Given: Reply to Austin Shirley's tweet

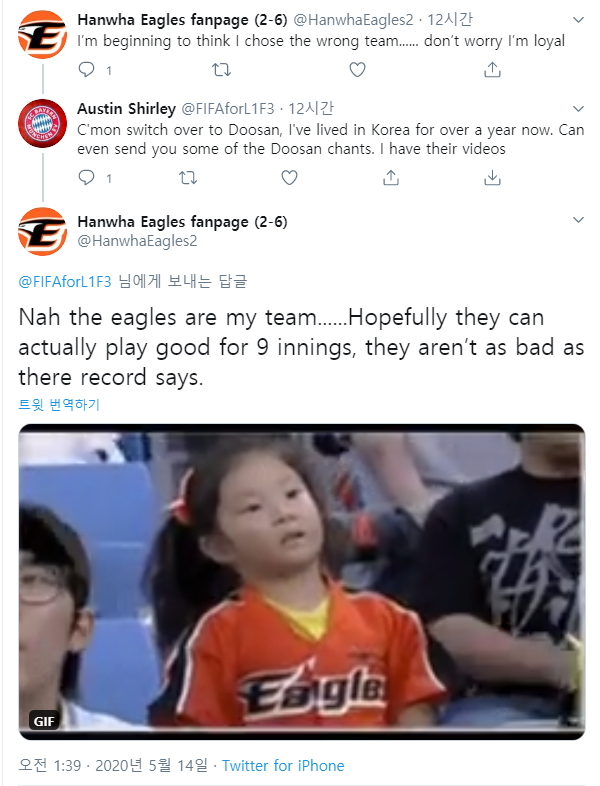Looking at the screenshot, I should point(87,177).
